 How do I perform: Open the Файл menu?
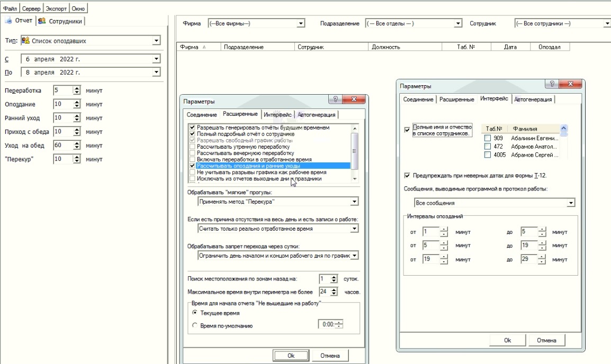(x=10, y=8)
